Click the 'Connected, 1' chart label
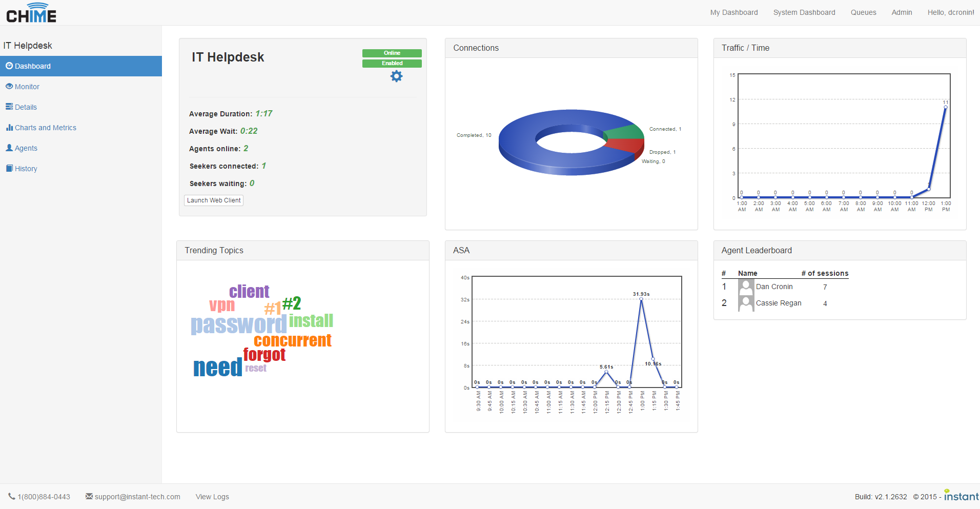Screen dimensions: 980x509 coord(665,129)
